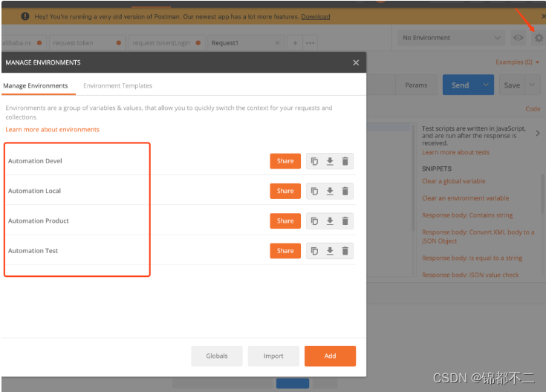Switch to the request token tab

[x=87, y=43]
